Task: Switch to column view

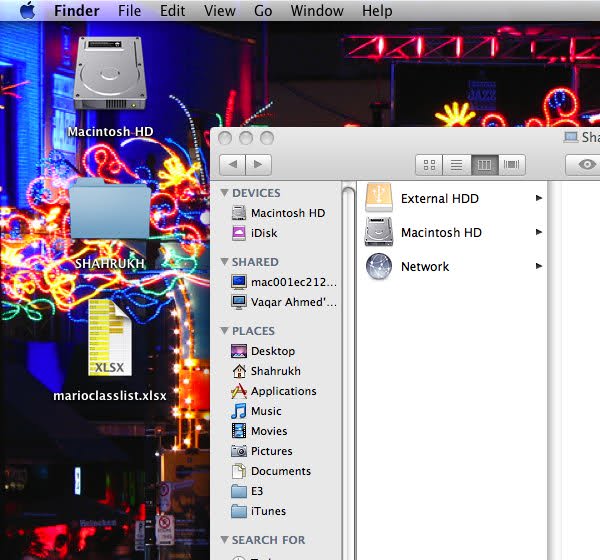Action: tap(484, 165)
